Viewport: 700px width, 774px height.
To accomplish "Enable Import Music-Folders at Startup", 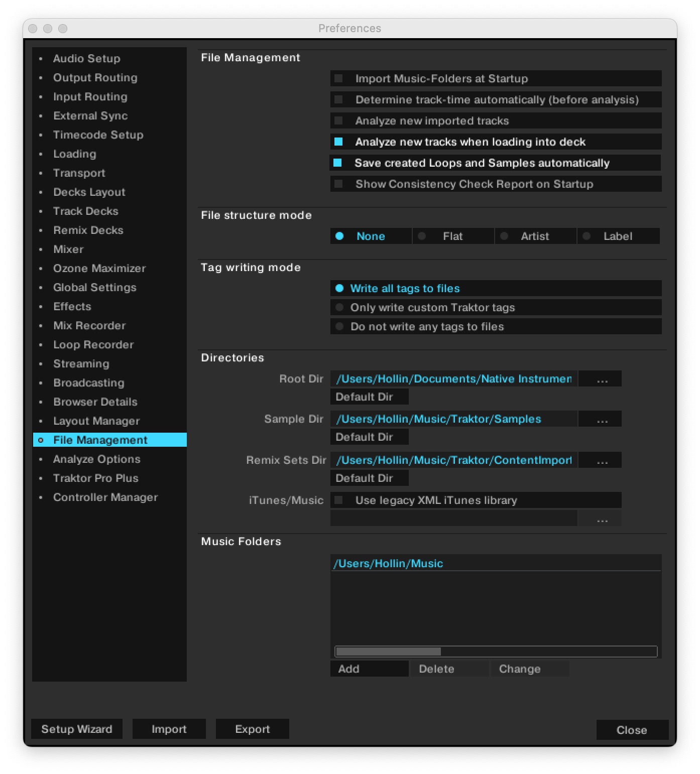I will point(339,79).
